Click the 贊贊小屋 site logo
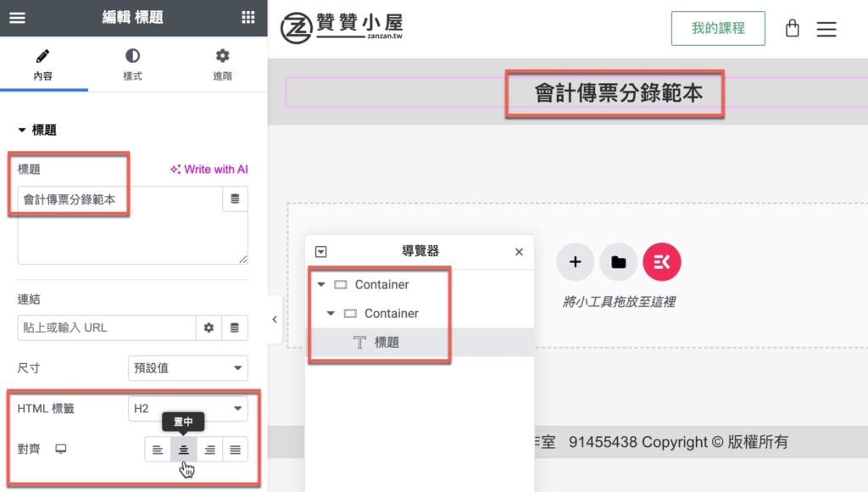 tap(342, 28)
